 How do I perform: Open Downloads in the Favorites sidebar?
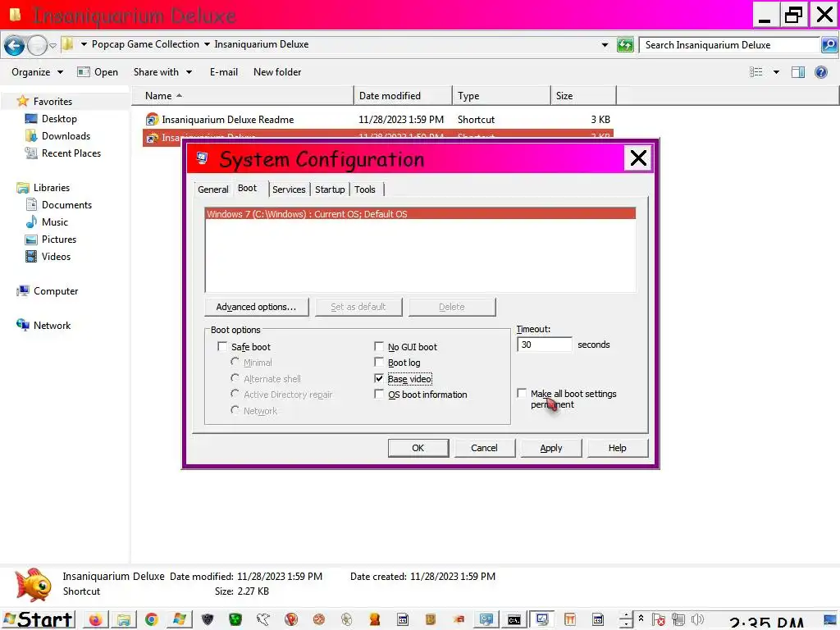pos(66,136)
